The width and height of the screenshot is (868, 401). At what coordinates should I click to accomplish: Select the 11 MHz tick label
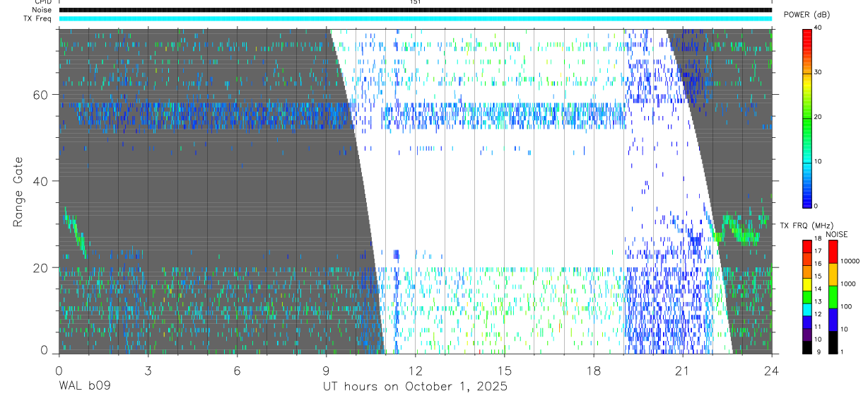tap(818, 327)
